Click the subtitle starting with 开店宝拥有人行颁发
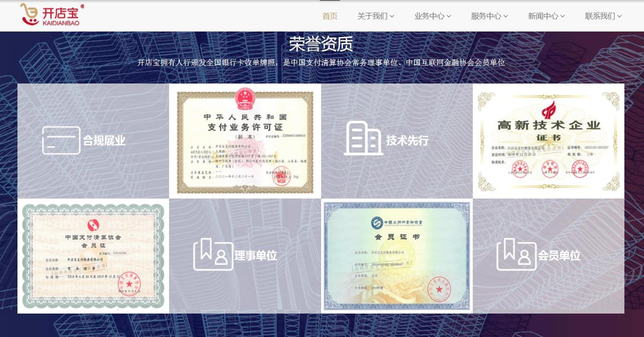Image resolution: width=644 pixels, height=337 pixels. tap(321, 63)
